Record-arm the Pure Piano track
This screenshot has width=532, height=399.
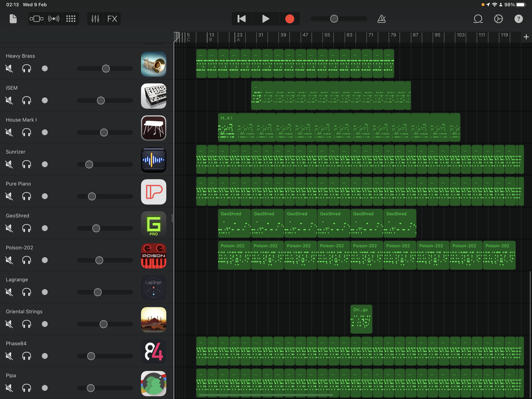(x=45, y=196)
